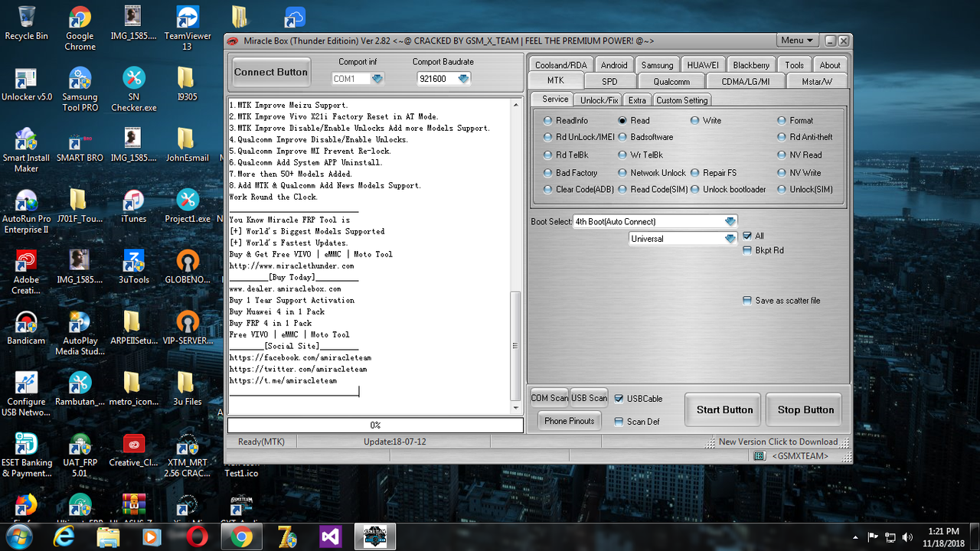Open the Comport inf COM1 dropdown
The width and height of the screenshot is (980, 551).
point(358,79)
